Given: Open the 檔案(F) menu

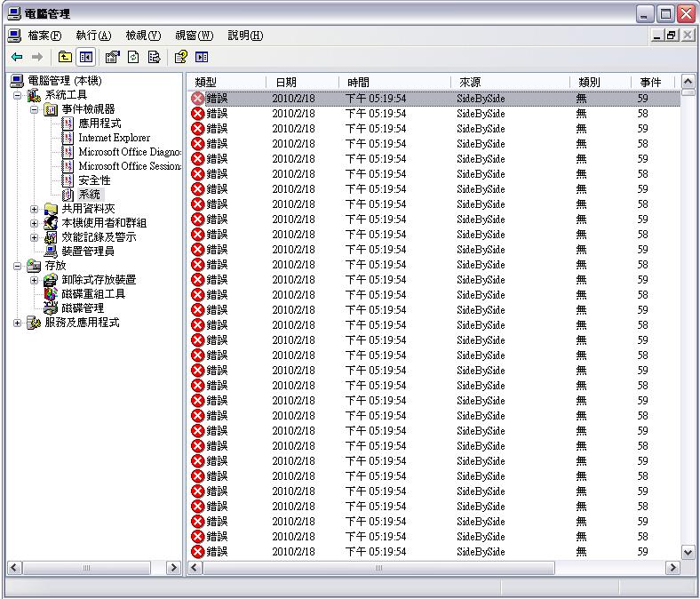Looking at the screenshot, I should click(x=44, y=36).
